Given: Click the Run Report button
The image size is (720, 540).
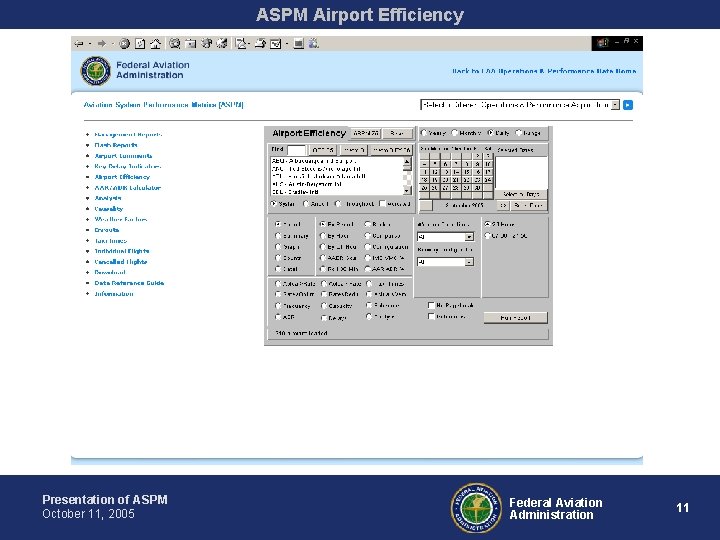Looking at the screenshot, I should (515, 318).
